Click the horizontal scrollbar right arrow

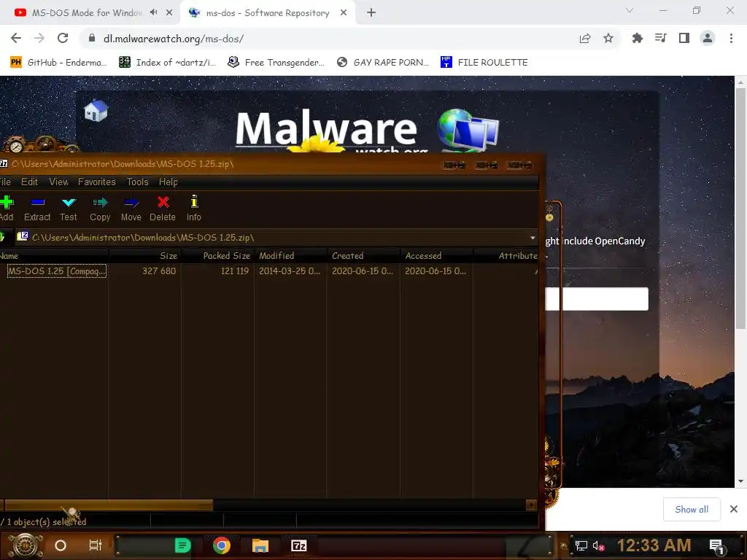(531, 505)
